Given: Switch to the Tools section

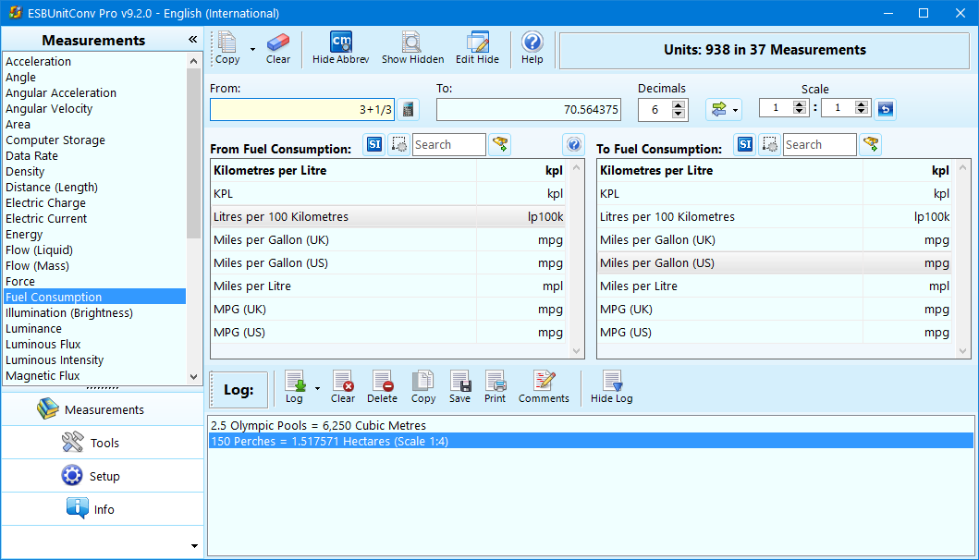Looking at the screenshot, I should tap(102, 443).
